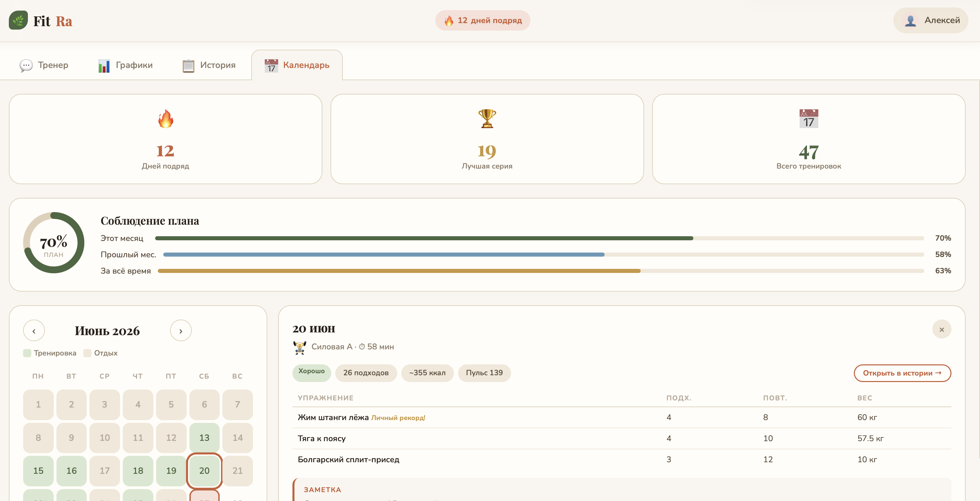Select June 15 in the calendar

click(x=38, y=471)
